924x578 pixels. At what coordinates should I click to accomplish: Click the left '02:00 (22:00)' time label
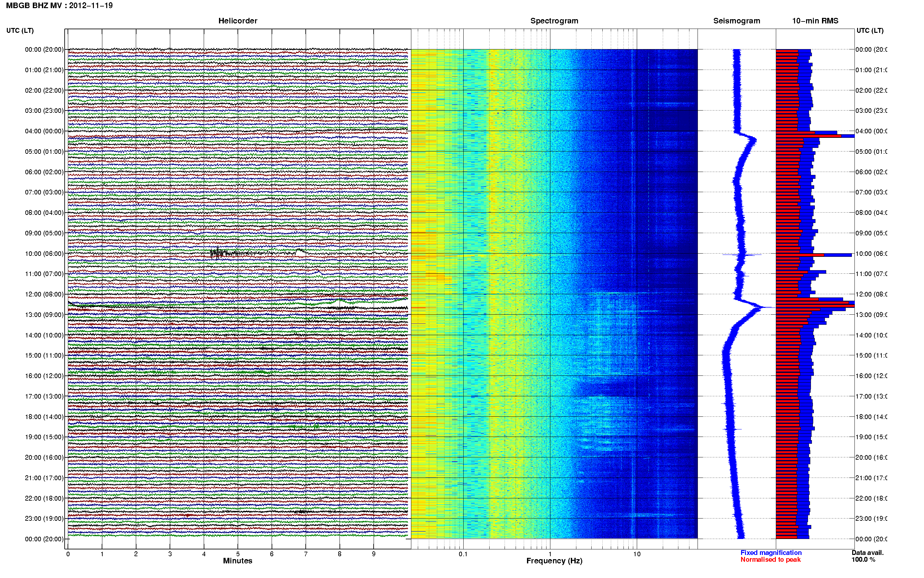(44, 91)
